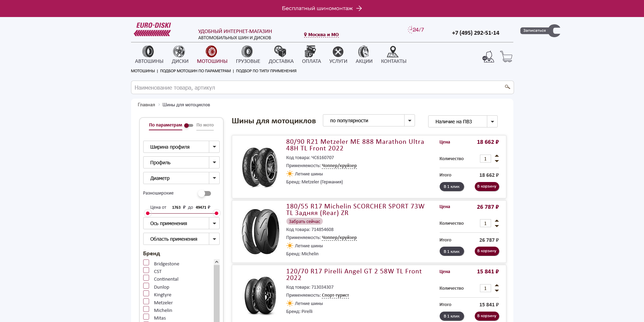Click the Записаться wrench badge

540,31
